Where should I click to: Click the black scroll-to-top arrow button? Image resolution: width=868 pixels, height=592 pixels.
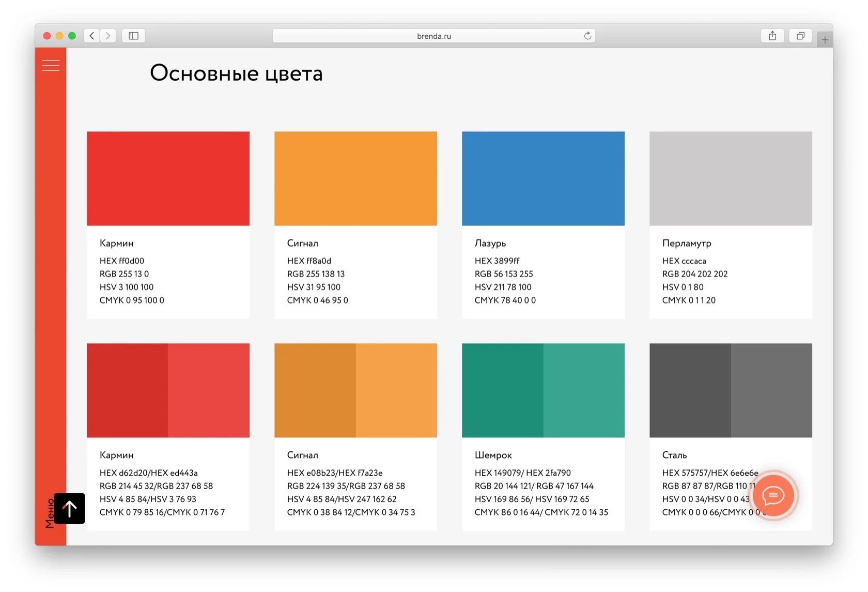69,508
